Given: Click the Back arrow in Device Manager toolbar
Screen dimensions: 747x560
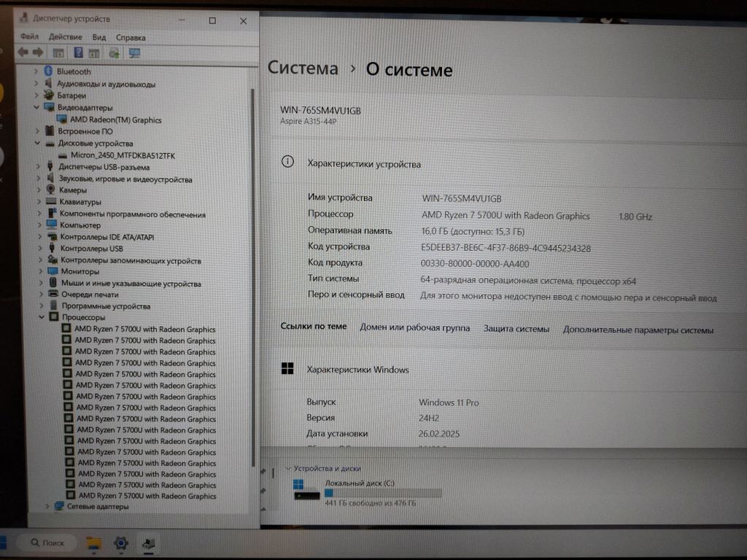Looking at the screenshot, I should pyautogui.click(x=23, y=52).
